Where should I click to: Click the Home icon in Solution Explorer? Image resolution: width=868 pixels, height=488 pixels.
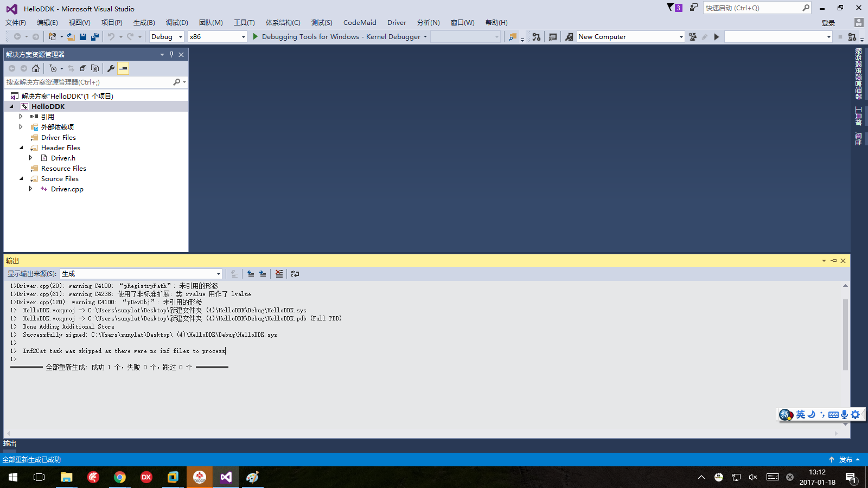tap(36, 68)
